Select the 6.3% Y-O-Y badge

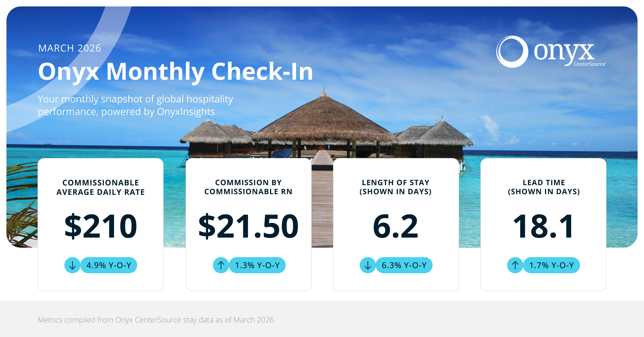404,265
